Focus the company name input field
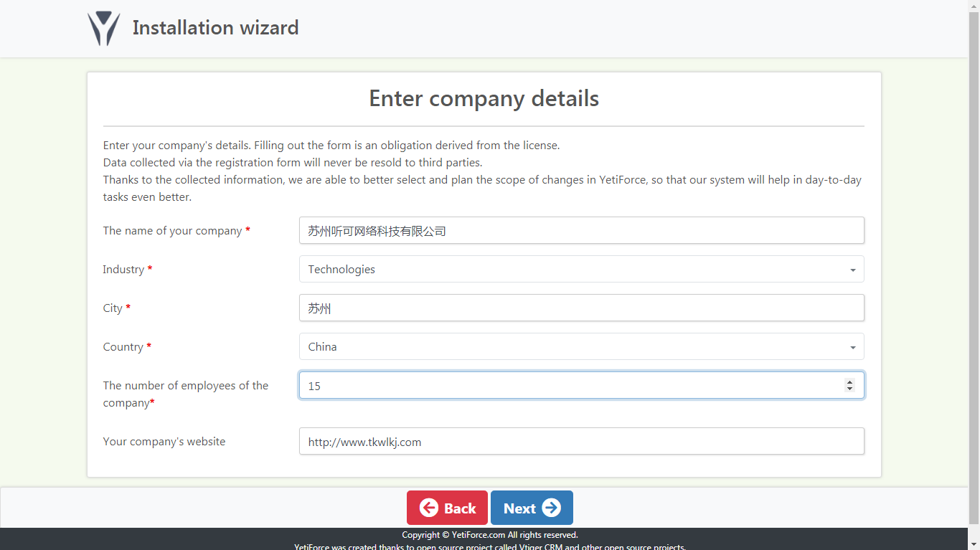This screenshot has height=550, width=980. [x=581, y=231]
